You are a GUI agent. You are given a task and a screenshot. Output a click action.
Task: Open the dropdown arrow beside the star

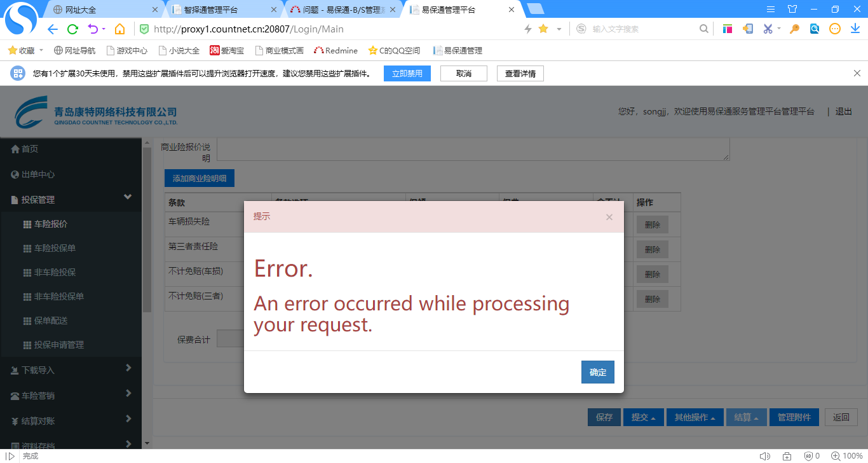tap(559, 29)
